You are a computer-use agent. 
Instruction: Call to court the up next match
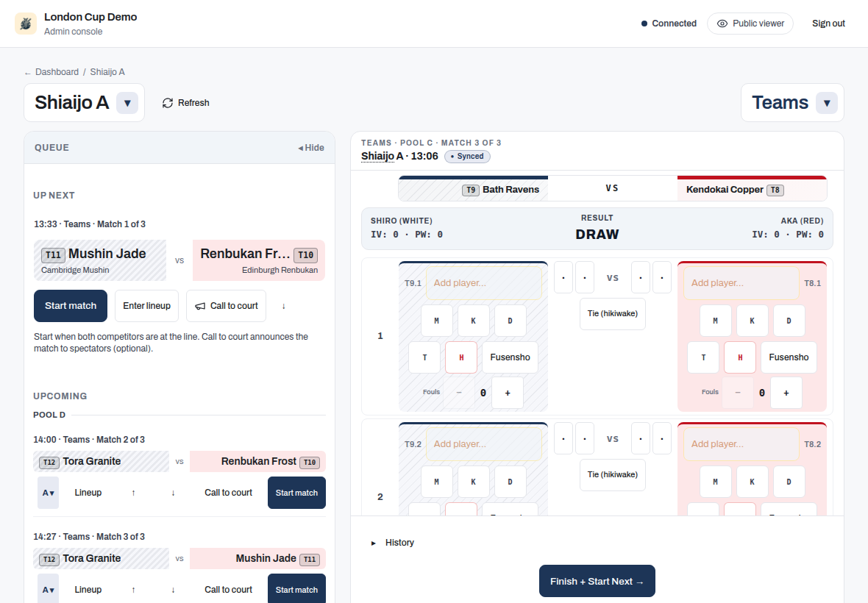point(227,306)
